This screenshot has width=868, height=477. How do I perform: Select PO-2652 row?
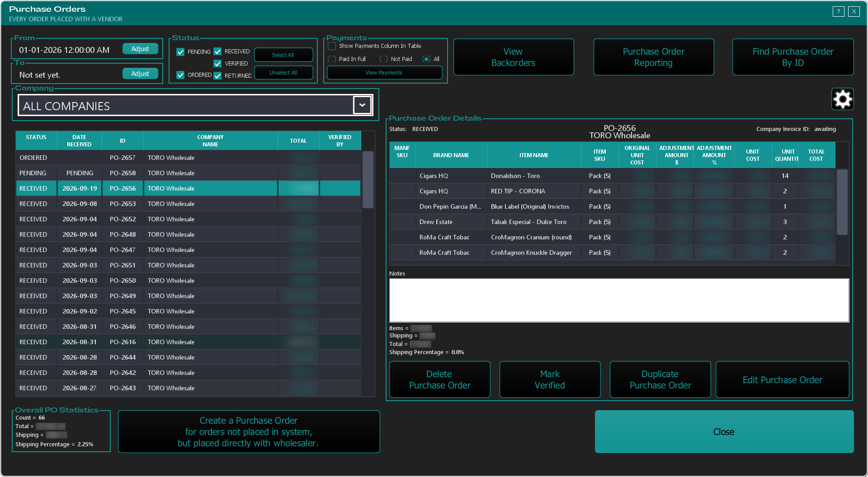[x=188, y=219]
